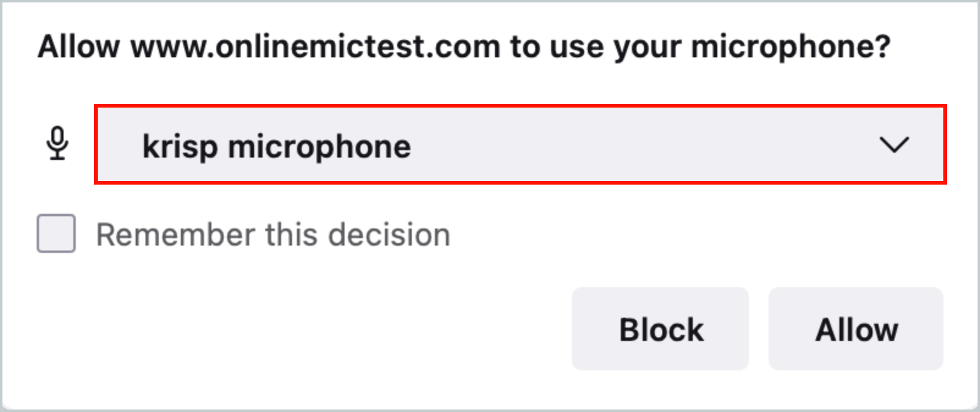Enable remembering this permission decision

pos(54,234)
